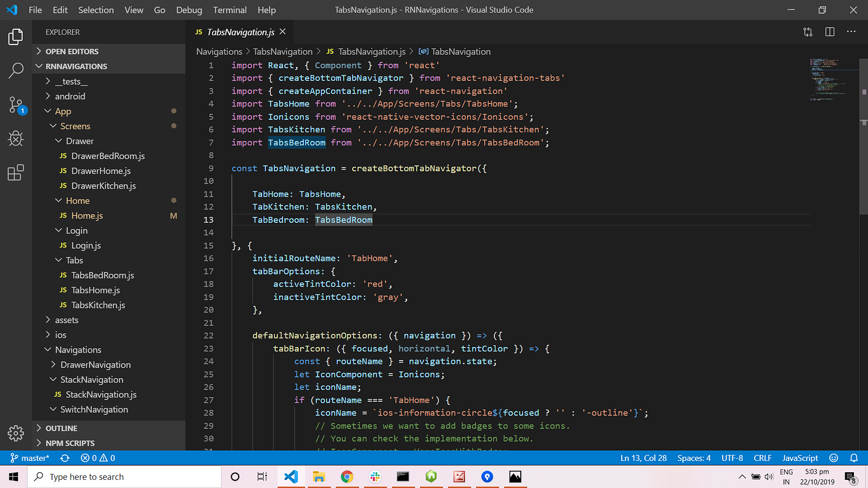The image size is (868, 488).
Task: Open problems panel from errors and warnings count
Action: coord(98,458)
